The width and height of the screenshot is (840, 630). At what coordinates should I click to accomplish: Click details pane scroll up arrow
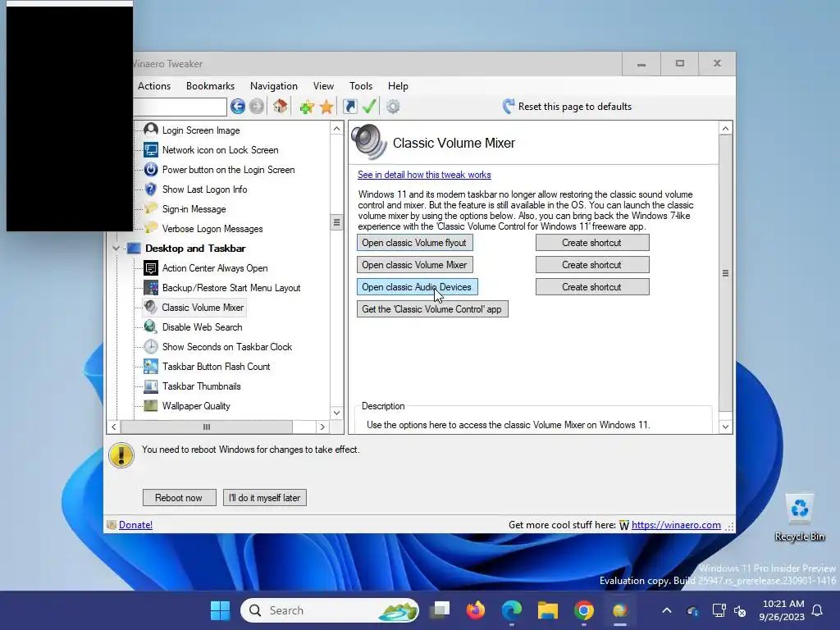[x=725, y=129]
